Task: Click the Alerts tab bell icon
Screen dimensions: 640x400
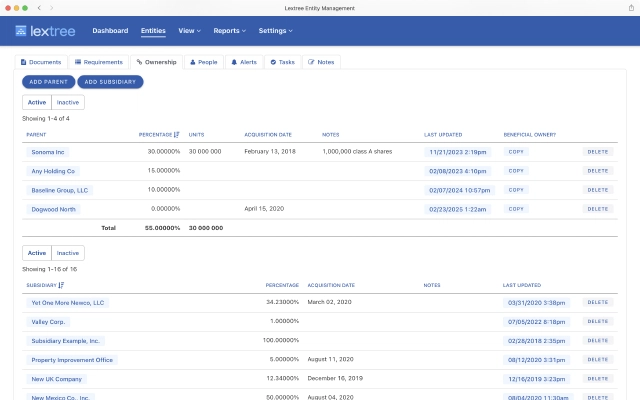Action: 234,62
